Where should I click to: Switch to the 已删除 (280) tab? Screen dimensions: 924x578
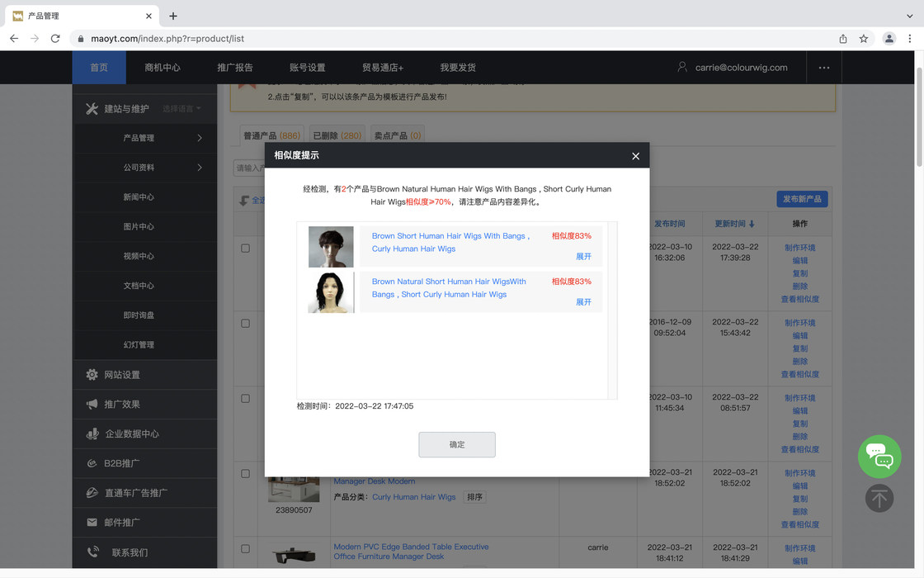point(337,135)
